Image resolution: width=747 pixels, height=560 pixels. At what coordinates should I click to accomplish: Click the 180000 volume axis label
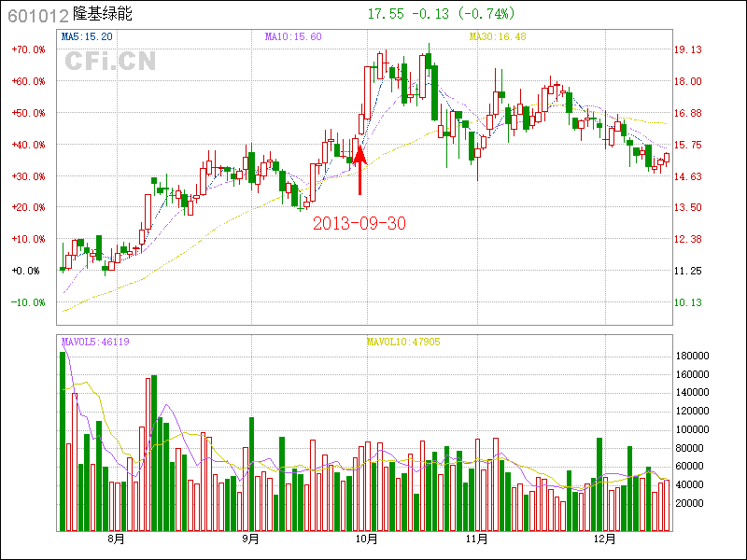pyautogui.click(x=692, y=356)
